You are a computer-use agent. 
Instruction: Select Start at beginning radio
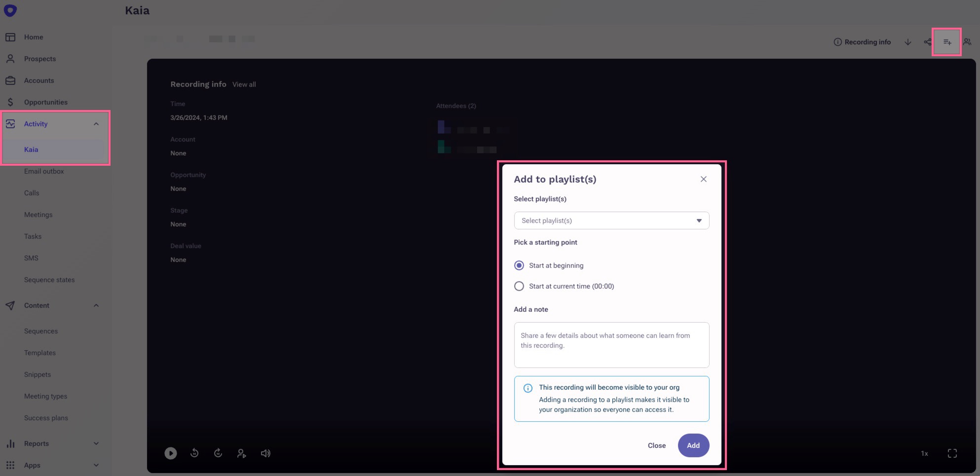click(x=519, y=265)
